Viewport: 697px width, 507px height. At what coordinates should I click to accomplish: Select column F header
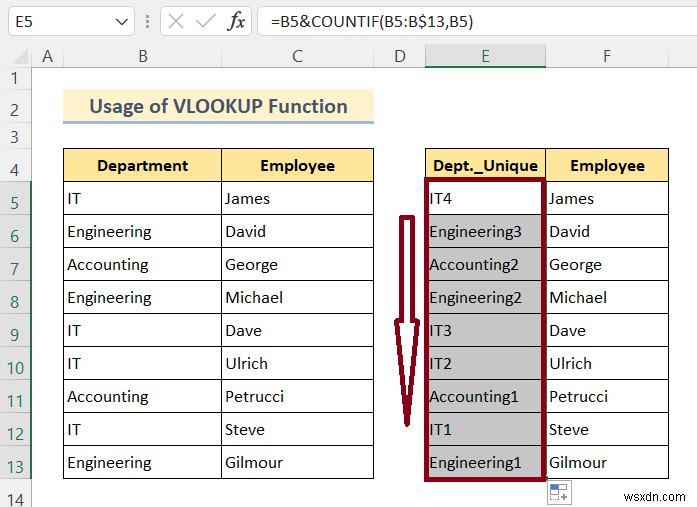(607, 56)
